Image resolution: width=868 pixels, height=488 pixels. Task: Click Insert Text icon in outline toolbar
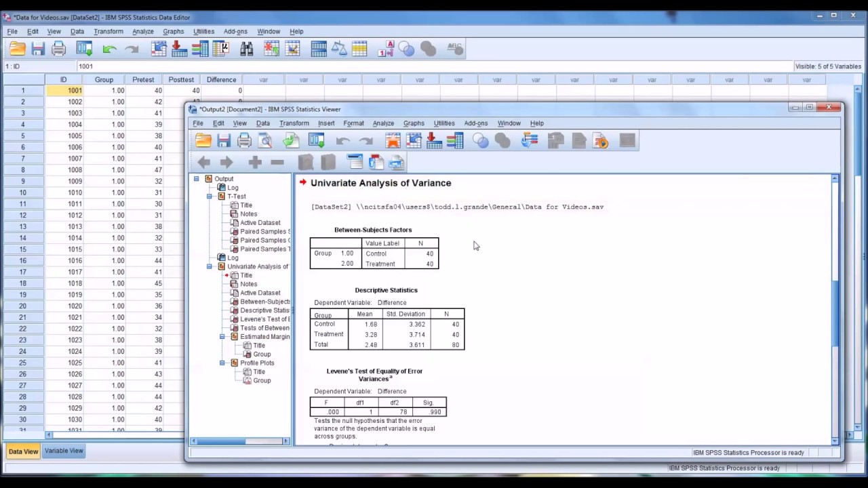coord(397,162)
